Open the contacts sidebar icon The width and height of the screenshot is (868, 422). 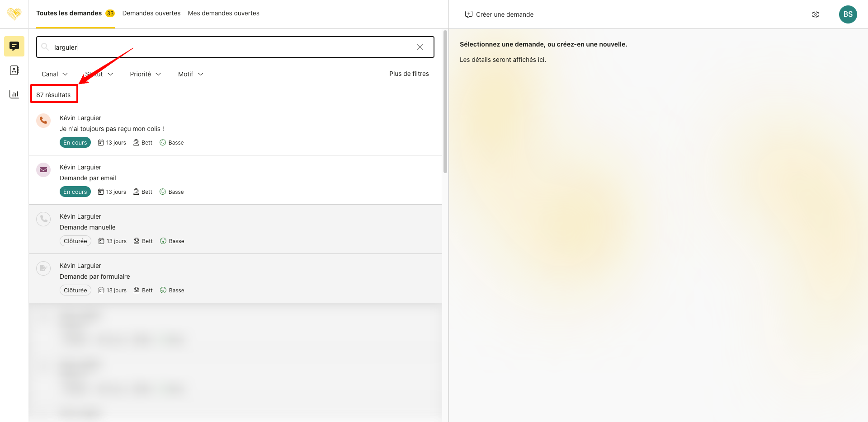click(x=14, y=70)
